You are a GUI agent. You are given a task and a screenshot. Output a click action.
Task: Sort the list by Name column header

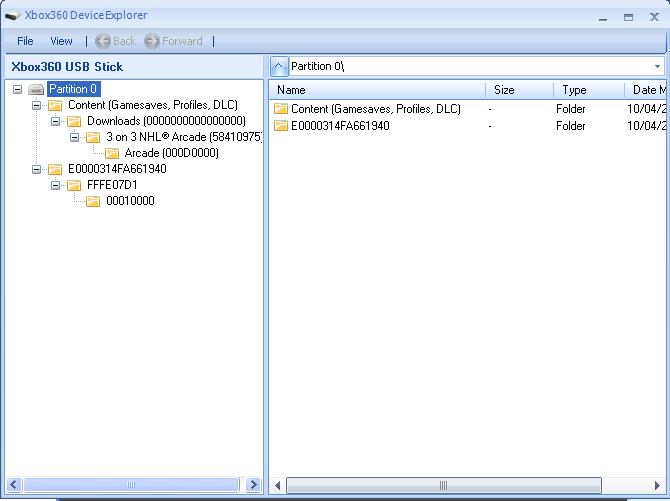[378, 90]
